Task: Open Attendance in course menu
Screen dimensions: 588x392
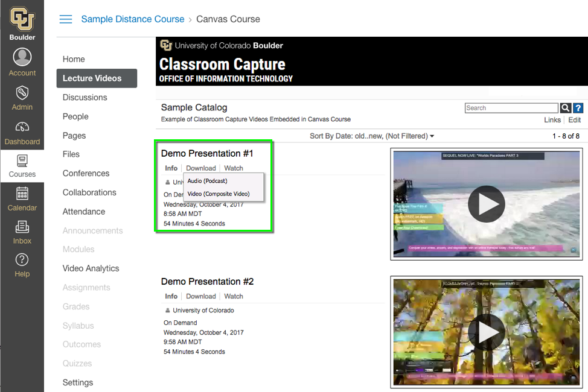Action: pyautogui.click(x=84, y=212)
